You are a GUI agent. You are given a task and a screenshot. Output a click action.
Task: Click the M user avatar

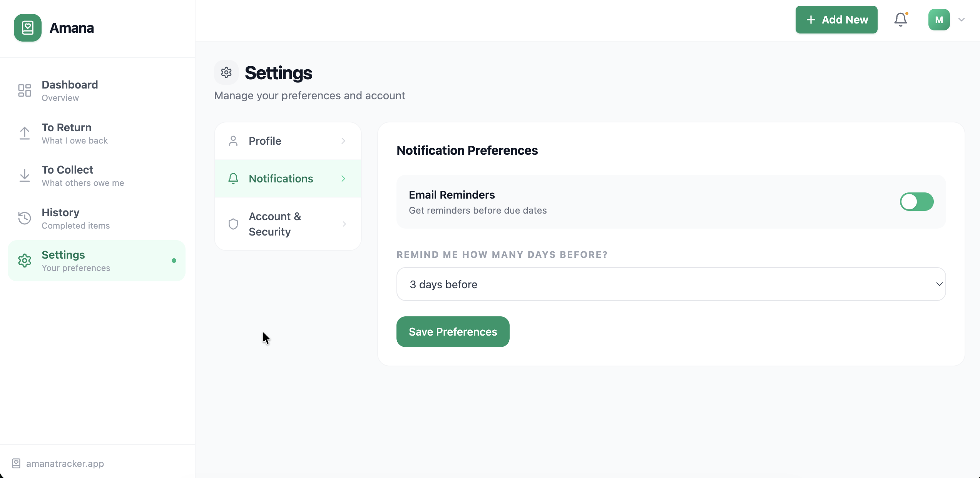pos(939,19)
